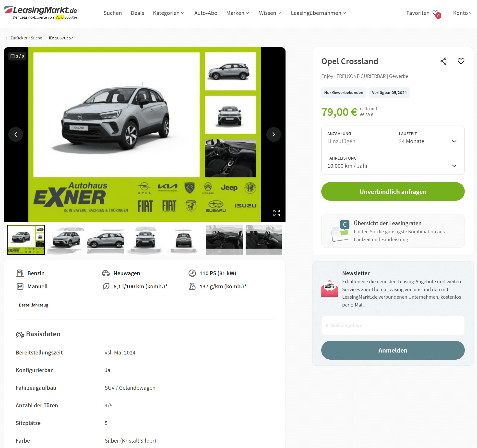Select sixth thumbnail dashboard interior

(x=224, y=240)
